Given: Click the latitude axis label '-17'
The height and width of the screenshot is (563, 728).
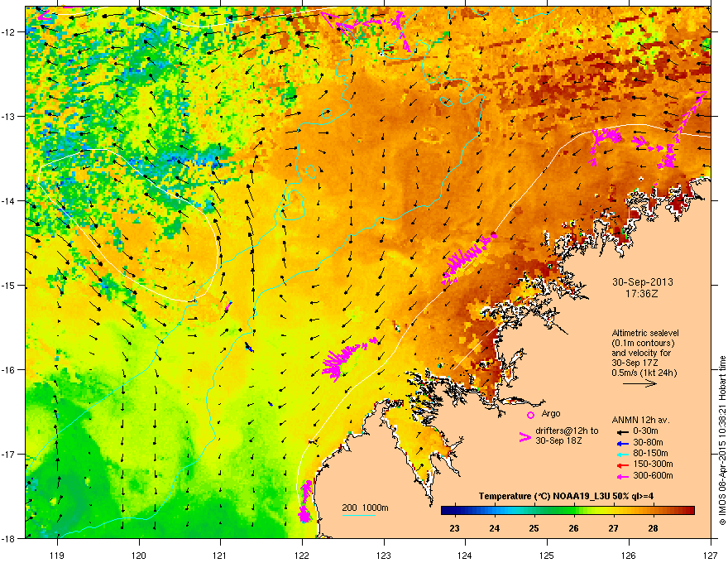Looking at the screenshot, I should pyautogui.click(x=9, y=454).
